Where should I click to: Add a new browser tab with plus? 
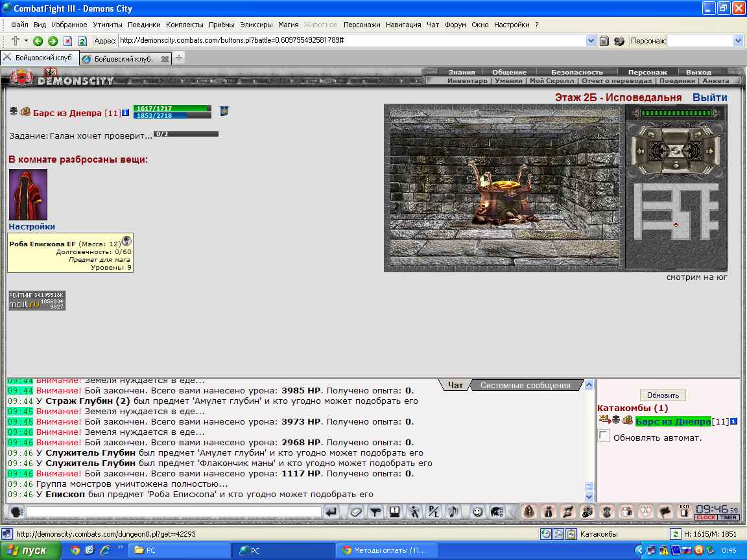tap(179, 58)
